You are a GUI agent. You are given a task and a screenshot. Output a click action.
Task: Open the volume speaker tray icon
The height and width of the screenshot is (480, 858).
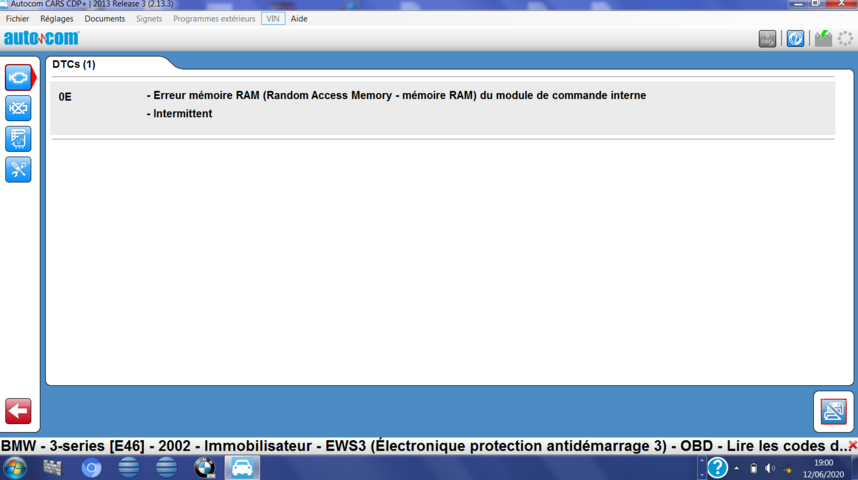770,469
